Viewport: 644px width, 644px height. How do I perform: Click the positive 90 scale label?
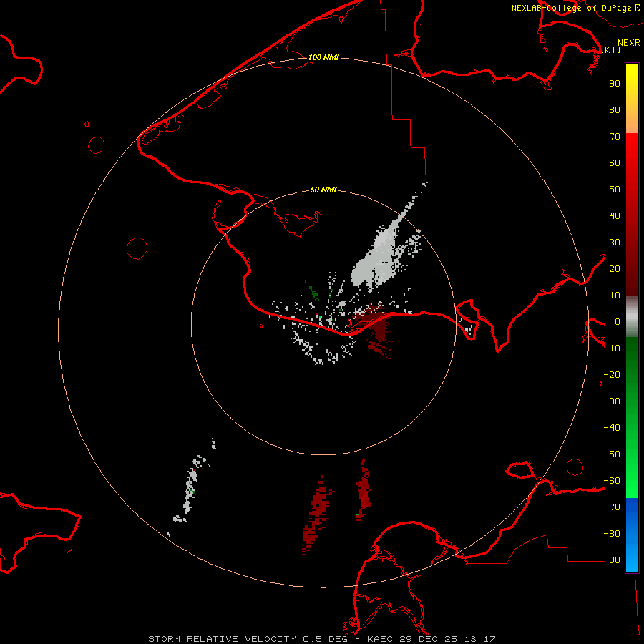615,84
